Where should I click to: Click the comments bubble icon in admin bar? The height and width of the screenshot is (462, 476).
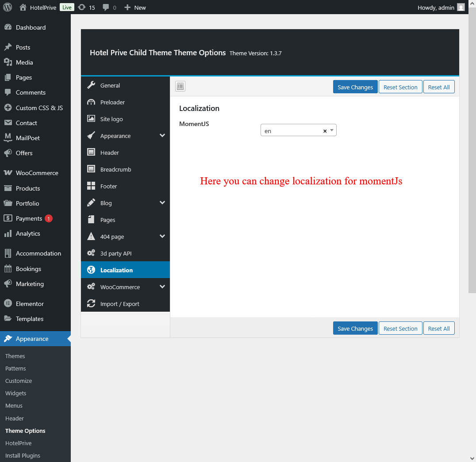106,8
